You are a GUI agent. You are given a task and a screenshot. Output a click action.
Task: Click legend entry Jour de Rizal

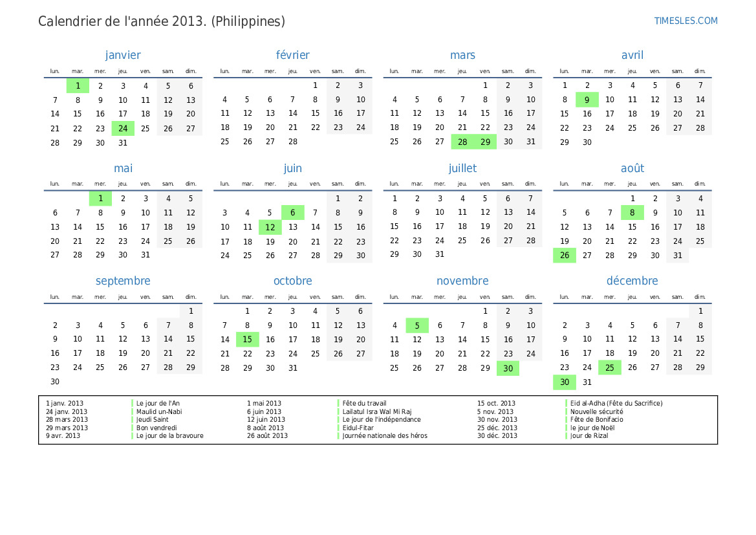pos(589,435)
